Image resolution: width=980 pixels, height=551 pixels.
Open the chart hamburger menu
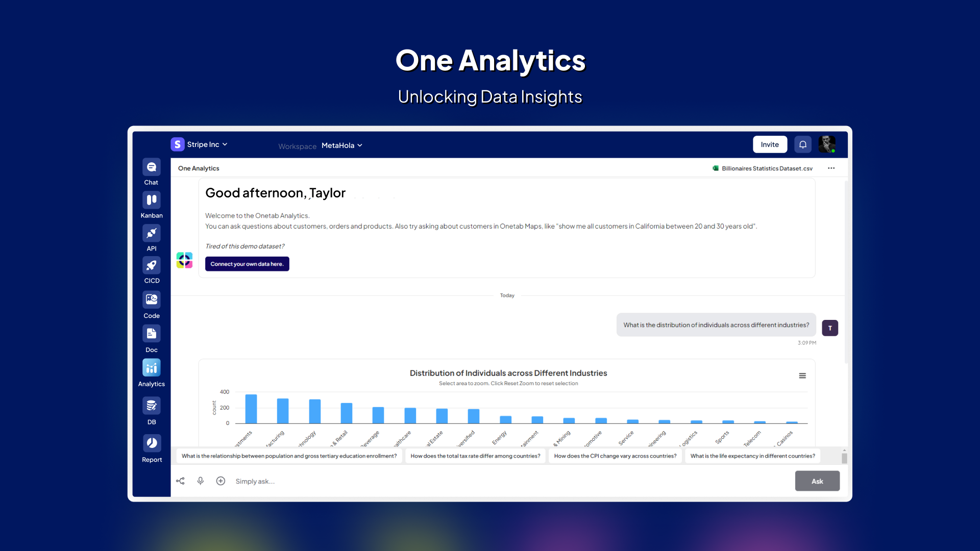click(802, 375)
